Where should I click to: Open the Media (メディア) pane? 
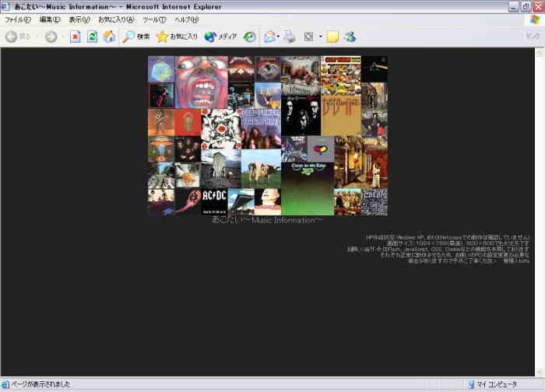[220, 37]
